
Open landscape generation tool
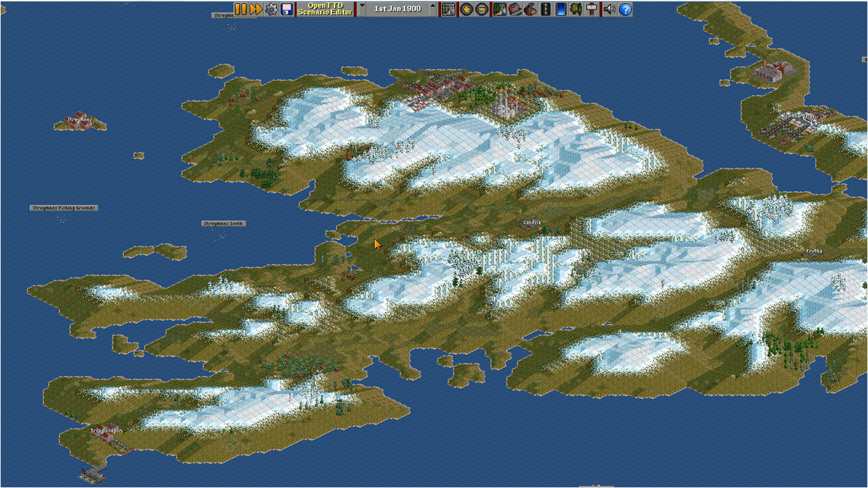499,9
